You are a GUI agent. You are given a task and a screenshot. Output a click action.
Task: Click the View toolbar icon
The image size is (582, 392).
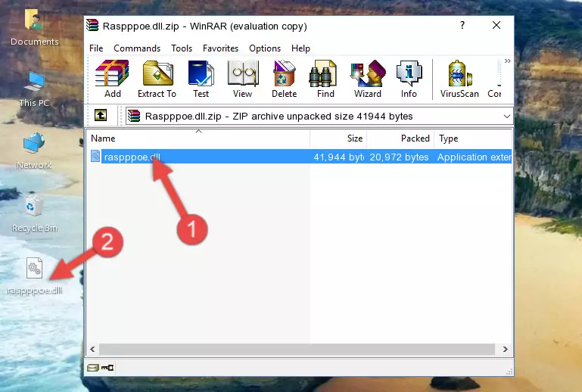(242, 79)
